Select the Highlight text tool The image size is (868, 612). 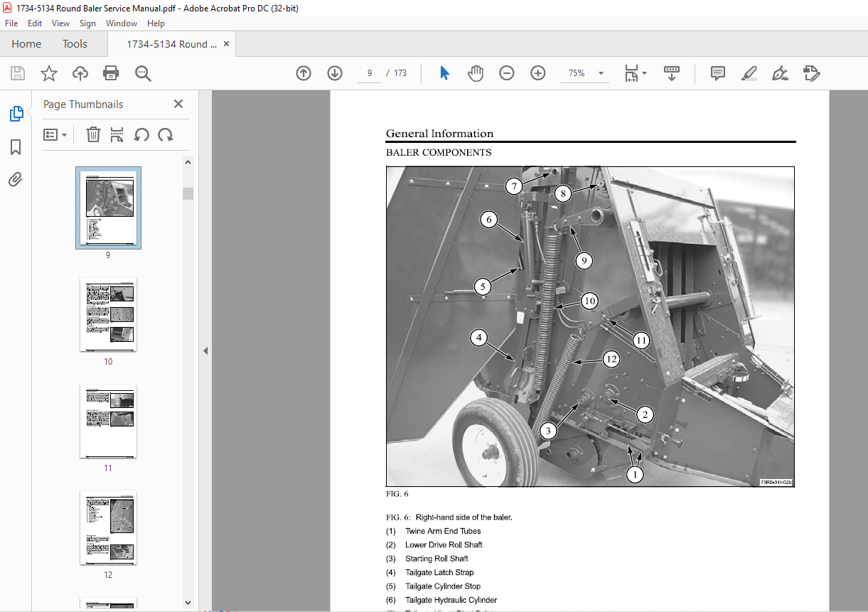click(749, 73)
